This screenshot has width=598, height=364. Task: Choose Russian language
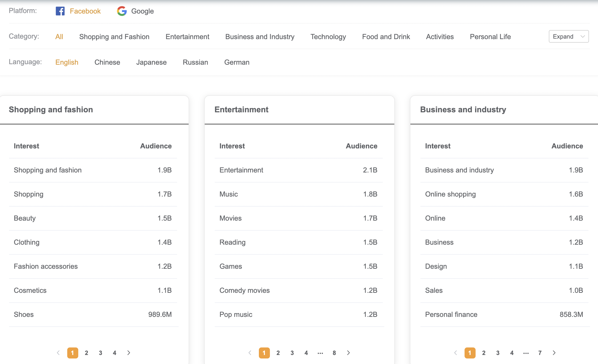(195, 62)
